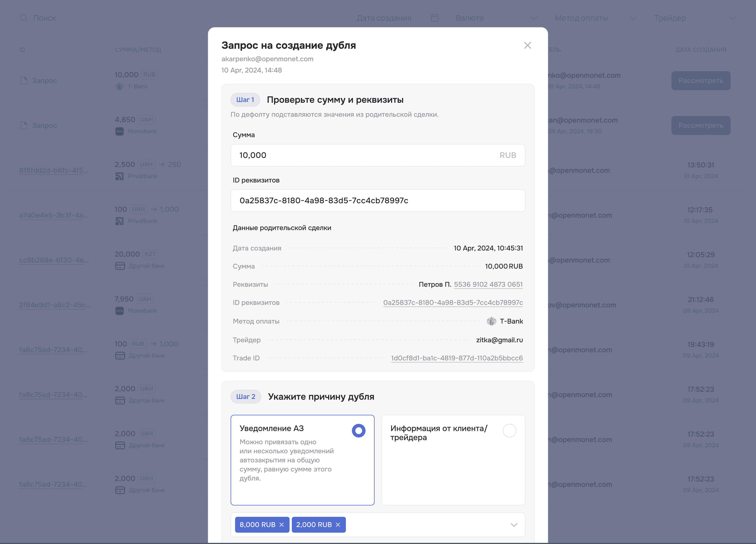
Task: Click Monobank icon in 4,850 UAH row
Action: coord(119,131)
